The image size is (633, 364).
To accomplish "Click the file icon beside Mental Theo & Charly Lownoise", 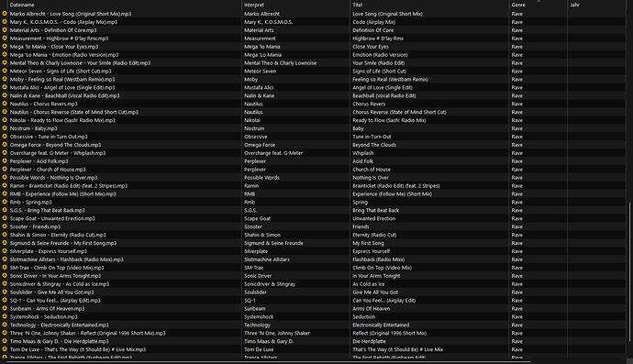I will click(5, 62).
